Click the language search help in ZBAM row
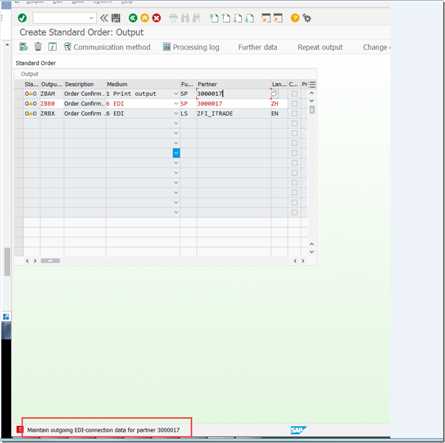This screenshot has width=445, height=443. click(274, 94)
